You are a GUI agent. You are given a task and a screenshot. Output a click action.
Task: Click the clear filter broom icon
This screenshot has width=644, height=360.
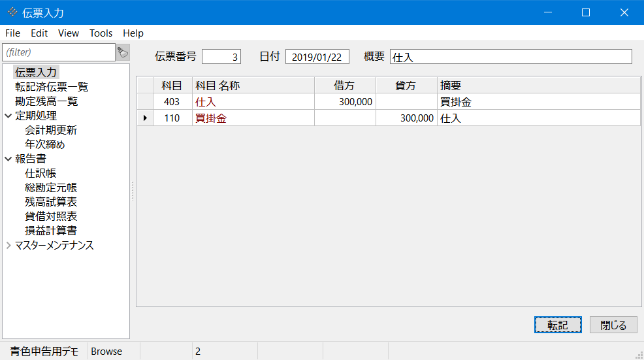pos(122,52)
